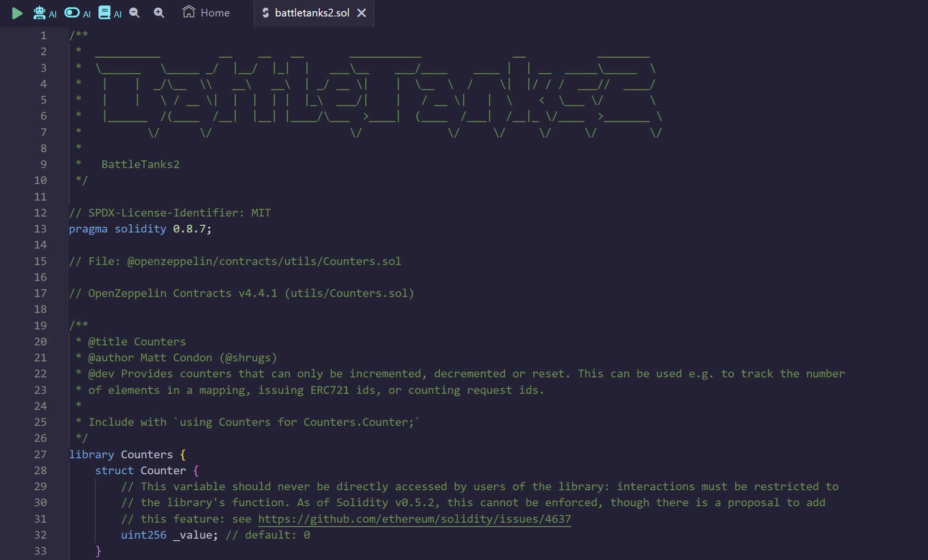Switch to the Home tab
The width and height of the screenshot is (928, 560).
pyautogui.click(x=215, y=13)
